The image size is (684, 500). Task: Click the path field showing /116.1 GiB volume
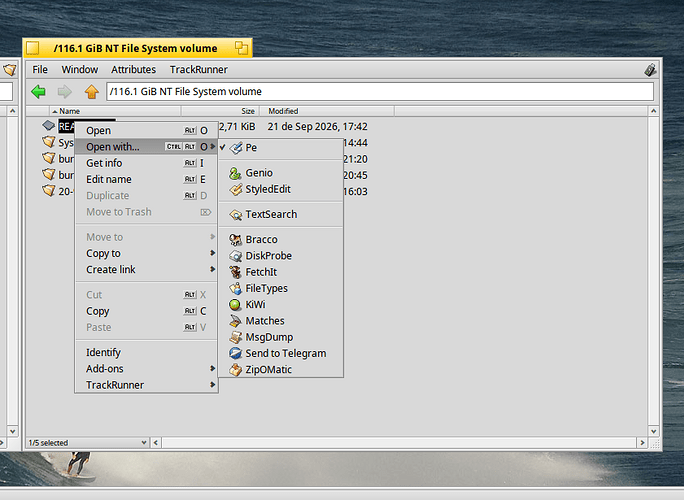(x=380, y=92)
